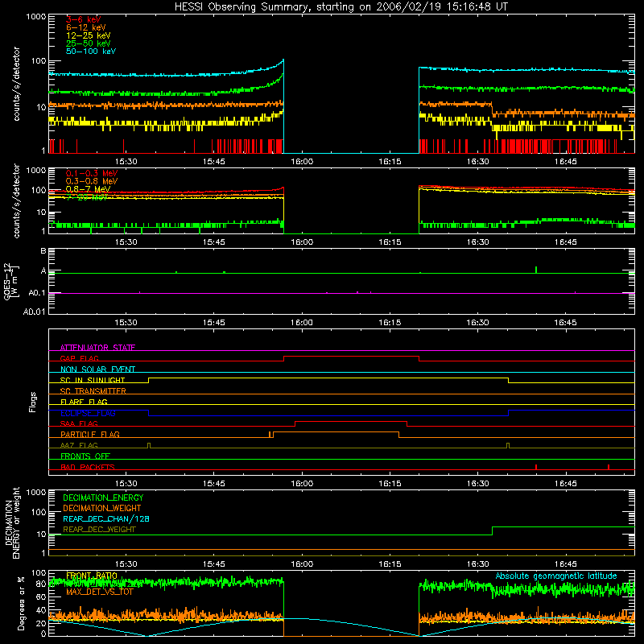Click the green 25-50 keV legend label

coord(89,43)
